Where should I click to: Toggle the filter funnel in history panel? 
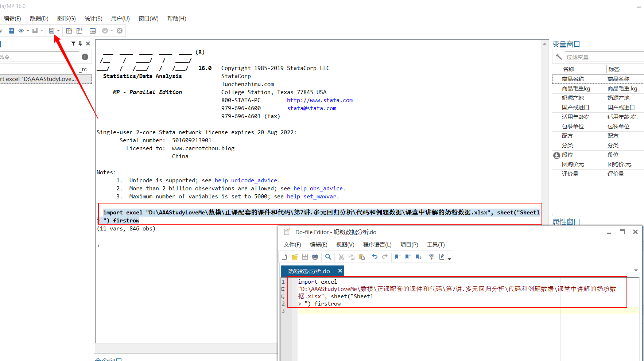tap(73, 43)
